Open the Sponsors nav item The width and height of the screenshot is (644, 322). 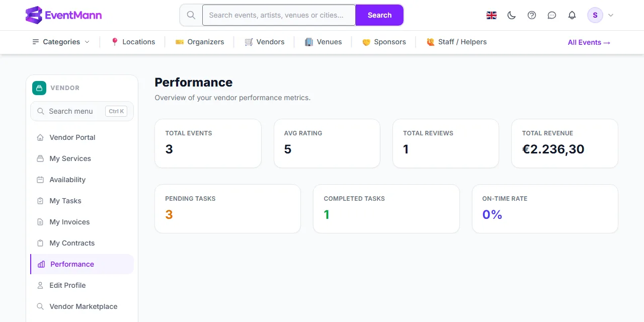point(384,42)
